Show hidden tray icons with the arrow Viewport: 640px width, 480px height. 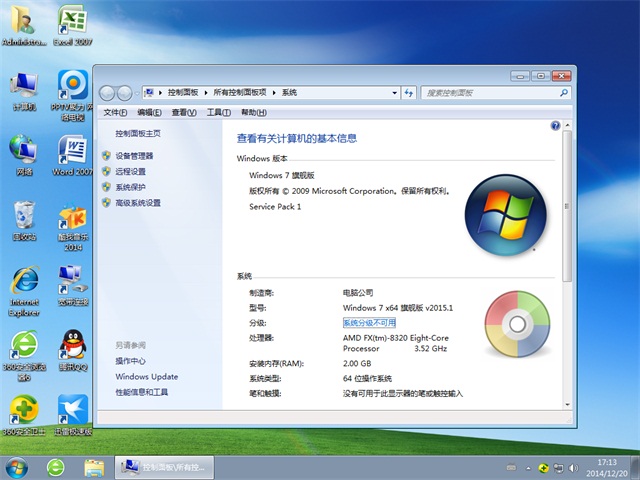click(x=528, y=468)
